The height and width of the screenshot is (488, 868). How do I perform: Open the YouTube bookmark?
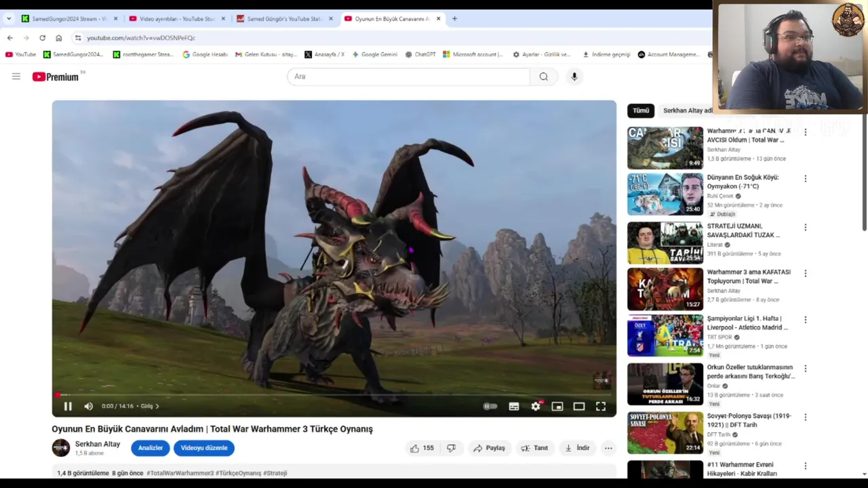pos(20,54)
